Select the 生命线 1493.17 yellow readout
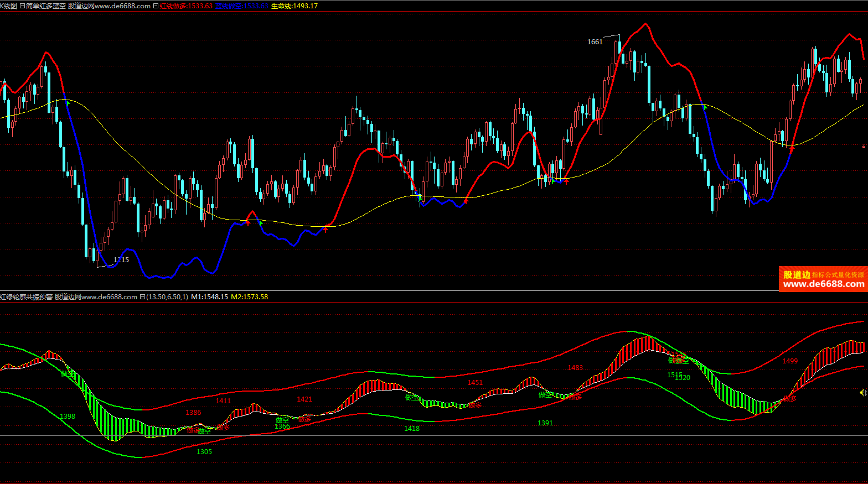868x484 pixels. point(294,6)
